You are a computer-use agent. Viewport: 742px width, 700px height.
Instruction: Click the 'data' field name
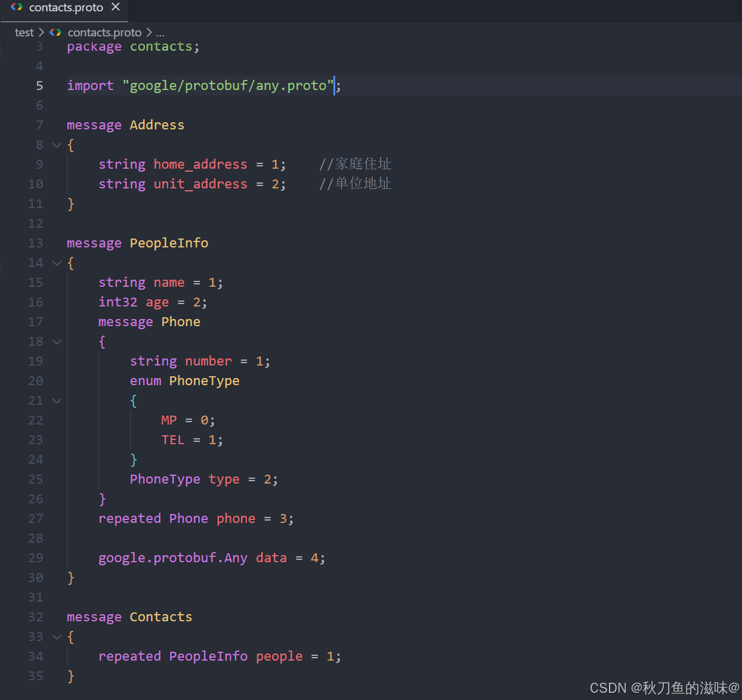[271, 558]
